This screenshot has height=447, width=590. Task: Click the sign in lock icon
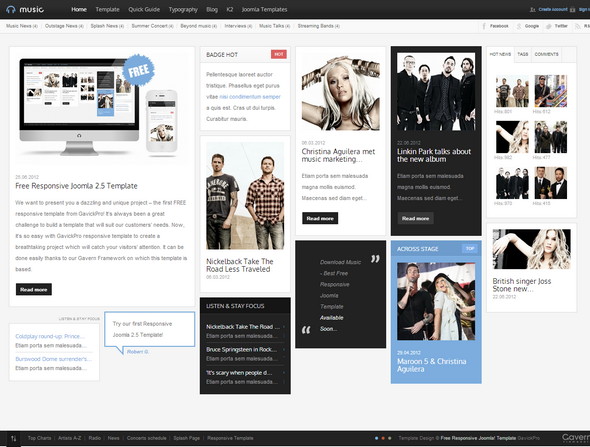click(572, 10)
